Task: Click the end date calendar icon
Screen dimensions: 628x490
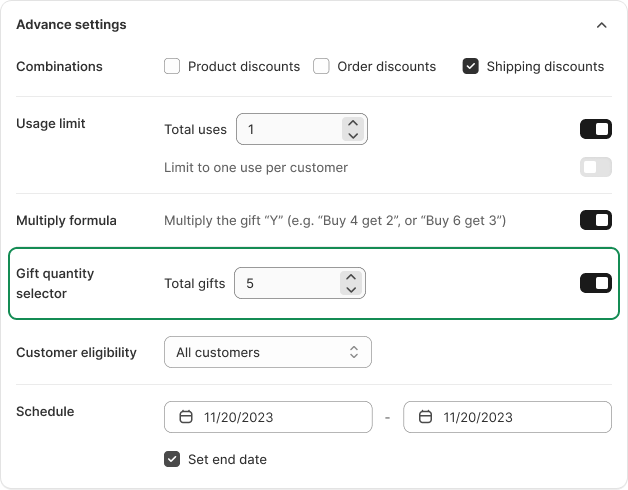Action: pos(425,417)
